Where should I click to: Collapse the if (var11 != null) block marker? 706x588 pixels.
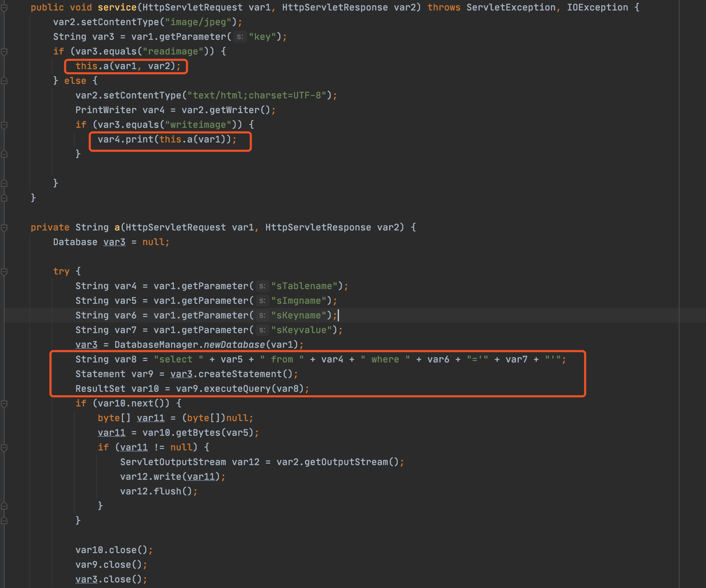click(x=4, y=447)
